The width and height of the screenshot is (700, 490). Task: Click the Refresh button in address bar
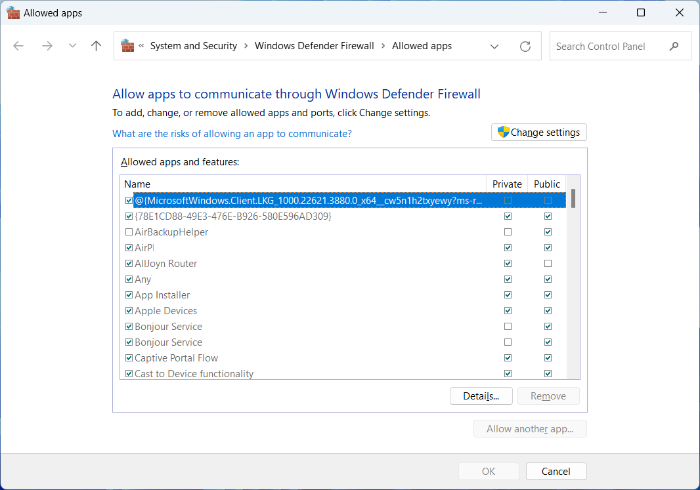tap(525, 46)
